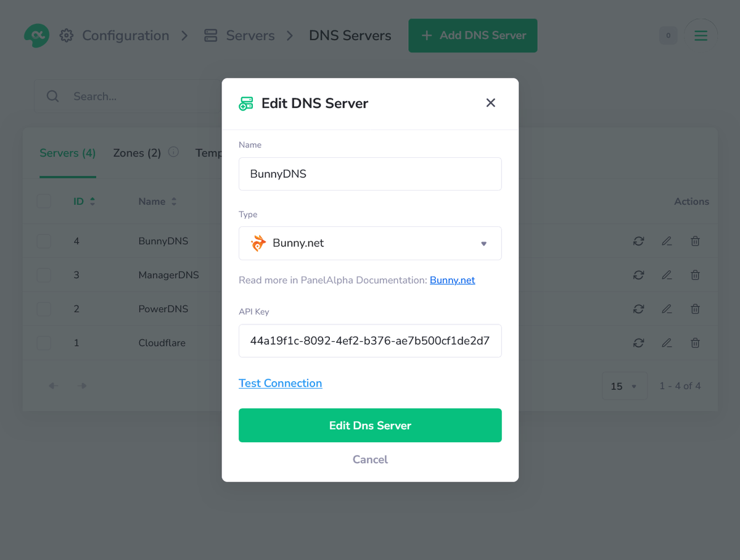Viewport: 740px width, 560px height.
Task: Click Cancel in the dialog
Action: pyautogui.click(x=370, y=459)
